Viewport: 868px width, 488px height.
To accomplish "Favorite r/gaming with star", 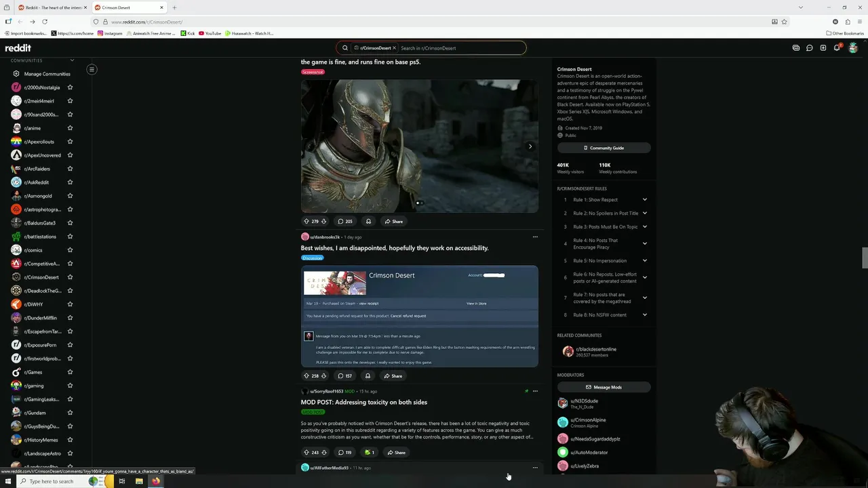I will pos(70,386).
